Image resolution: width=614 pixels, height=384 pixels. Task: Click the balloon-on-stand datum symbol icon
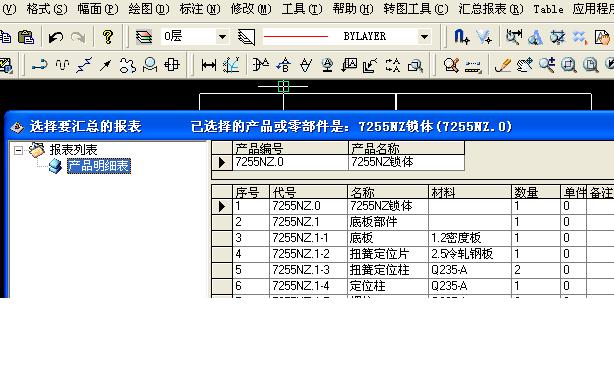point(327,65)
